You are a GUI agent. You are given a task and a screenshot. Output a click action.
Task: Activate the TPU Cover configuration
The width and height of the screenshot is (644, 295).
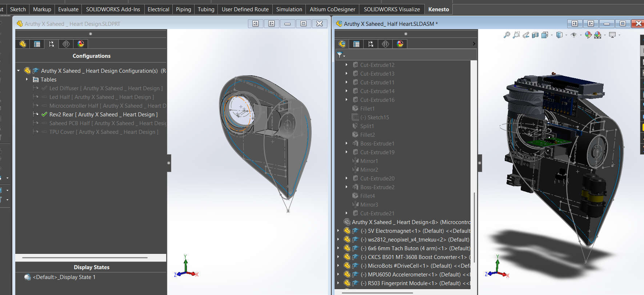(104, 132)
